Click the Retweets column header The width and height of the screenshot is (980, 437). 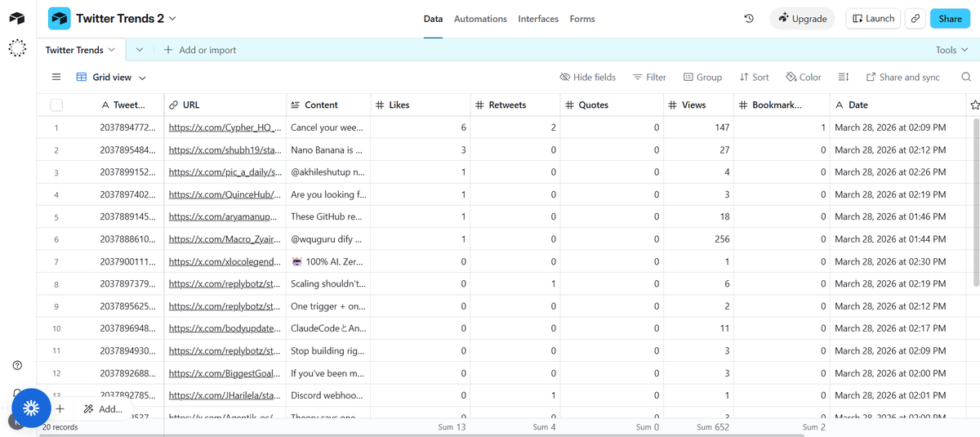[515, 105]
